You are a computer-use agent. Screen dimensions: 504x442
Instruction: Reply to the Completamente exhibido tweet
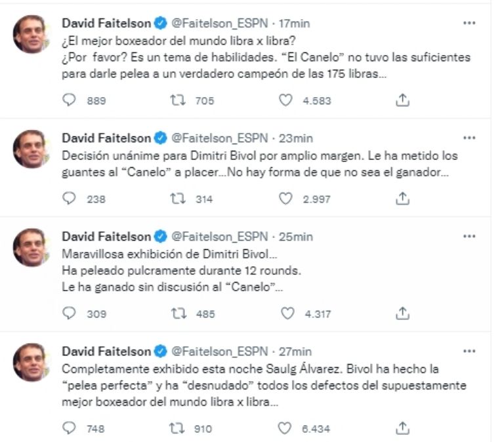point(69,428)
